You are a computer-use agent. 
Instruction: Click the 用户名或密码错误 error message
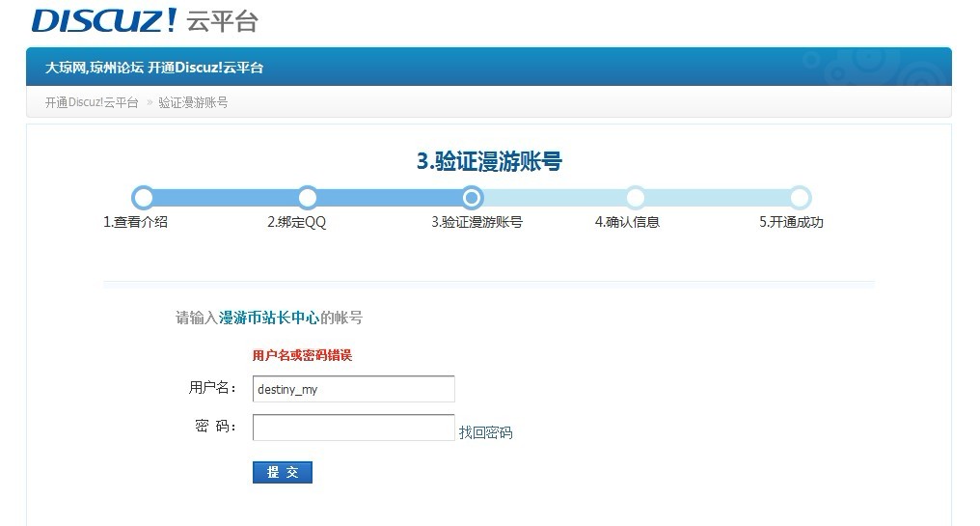(x=303, y=356)
